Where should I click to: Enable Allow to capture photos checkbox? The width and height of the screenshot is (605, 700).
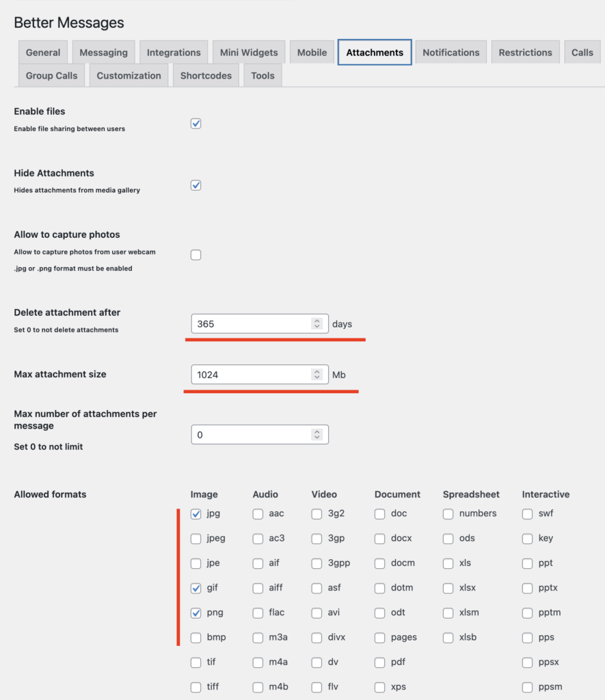[x=196, y=255]
